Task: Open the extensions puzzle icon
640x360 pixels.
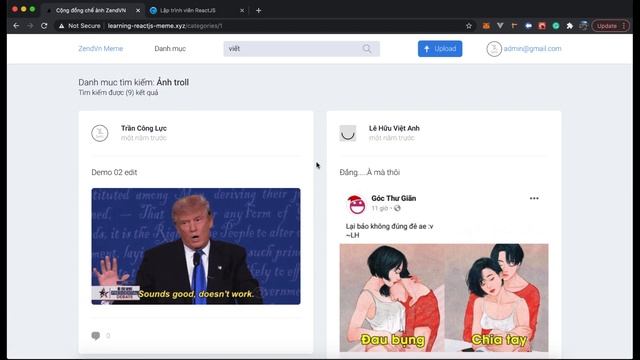Action: pyautogui.click(x=569, y=26)
